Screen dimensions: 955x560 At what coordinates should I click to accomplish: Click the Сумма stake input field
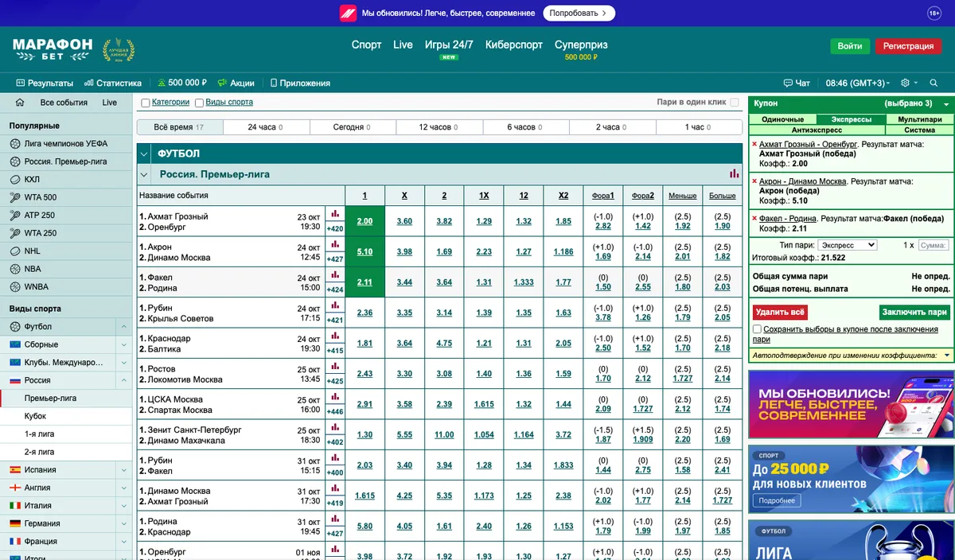click(934, 245)
